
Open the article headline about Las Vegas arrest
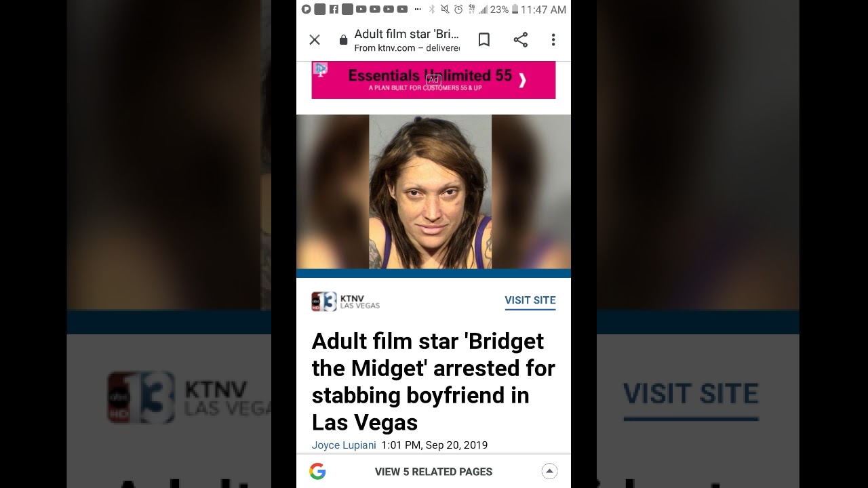[x=433, y=382]
